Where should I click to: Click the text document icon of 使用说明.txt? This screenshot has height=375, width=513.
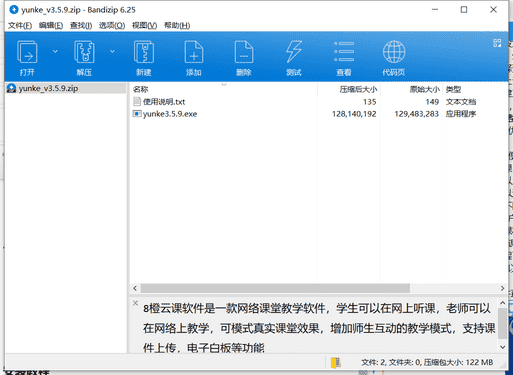coord(137,101)
